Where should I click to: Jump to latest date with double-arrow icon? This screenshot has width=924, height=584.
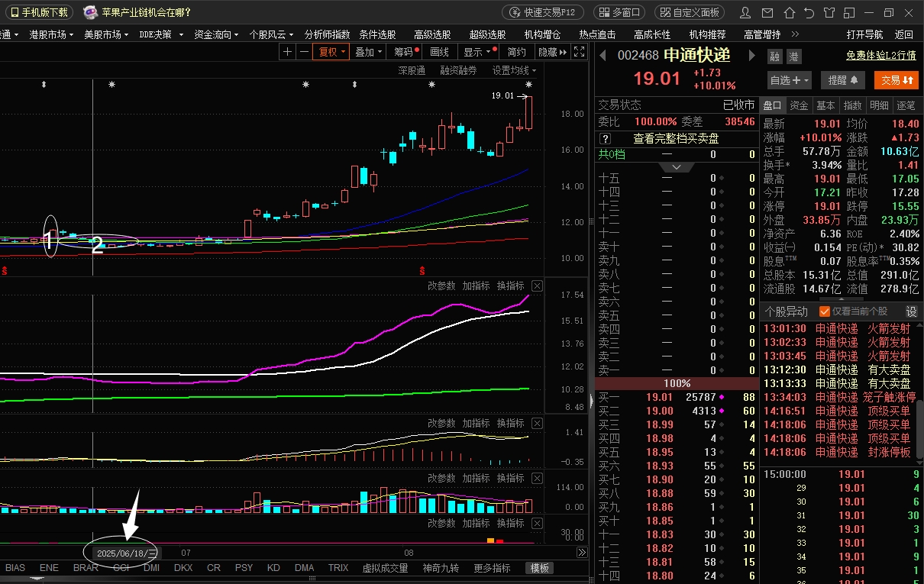pyautogui.click(x=581, y=552)
